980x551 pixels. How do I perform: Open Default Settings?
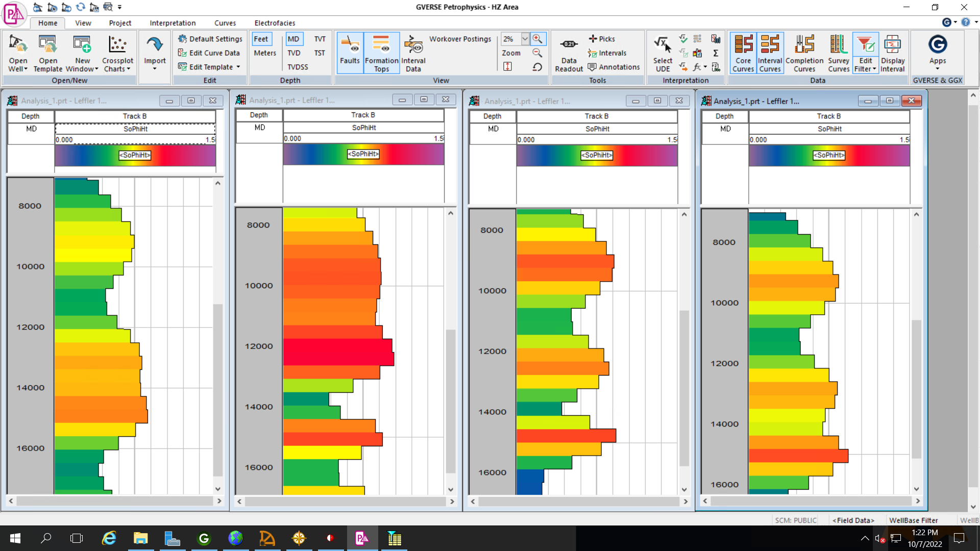click(x=210, y=39)
